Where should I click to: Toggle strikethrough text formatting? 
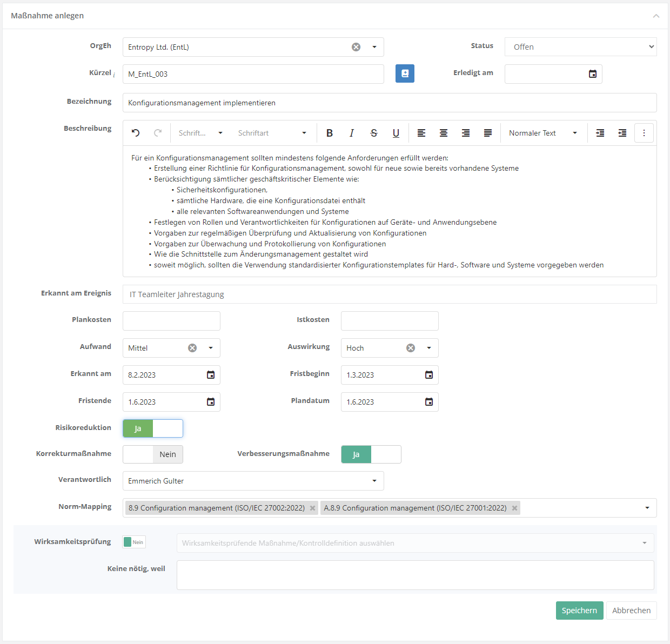click(x=374, y=133)
